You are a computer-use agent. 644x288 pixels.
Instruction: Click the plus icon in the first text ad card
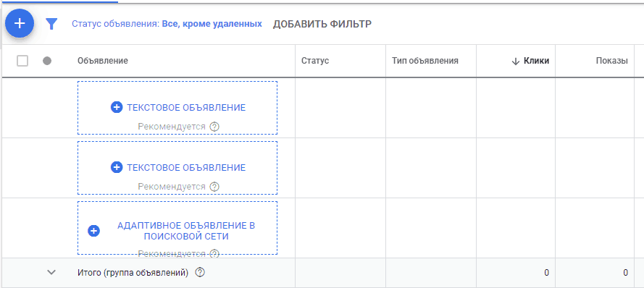[x=117, y=108]
